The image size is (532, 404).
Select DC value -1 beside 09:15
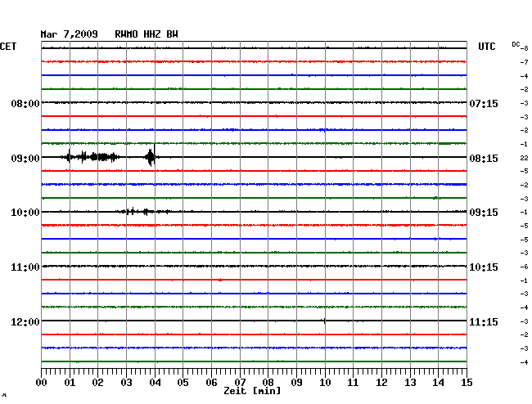[524, 212]
